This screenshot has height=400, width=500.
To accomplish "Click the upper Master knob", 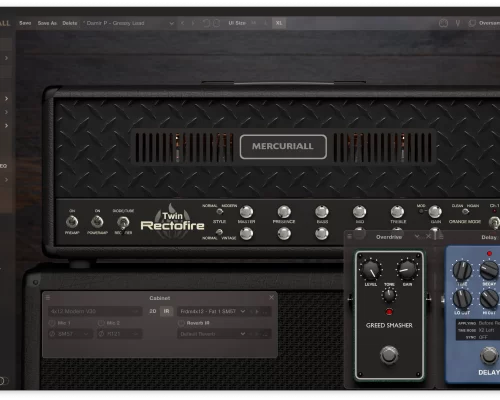I will (x=246, y=212).
